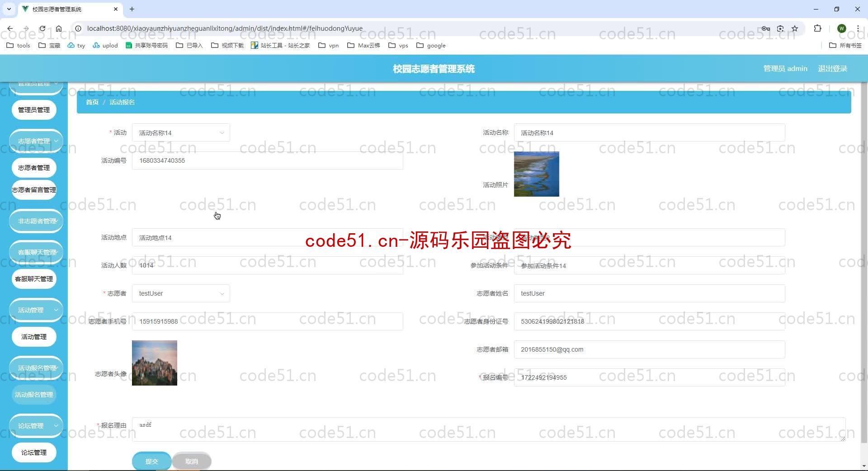The width and height of the screenshot is (868, 471).
Task: Open a new browser tab
Action: [132, 9]
